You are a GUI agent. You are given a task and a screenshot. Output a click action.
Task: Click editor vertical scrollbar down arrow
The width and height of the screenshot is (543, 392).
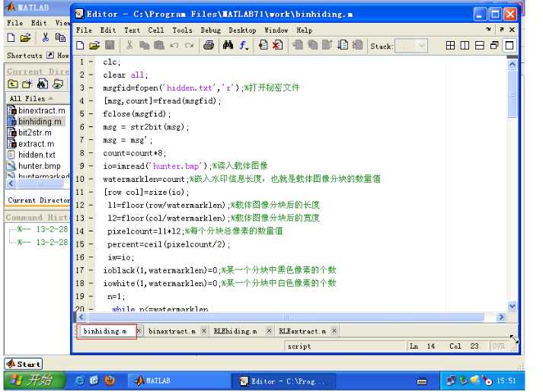(x=513, y=306)
